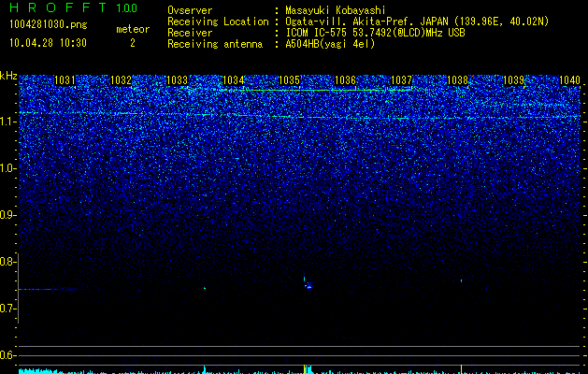Screen dimensions: 588x374
Task: Click the meteor count label
Action: tap(133, 29)
